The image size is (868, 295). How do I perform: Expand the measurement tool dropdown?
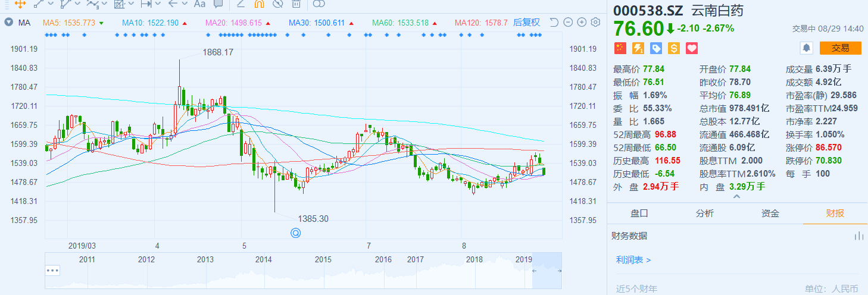[158, 4]
